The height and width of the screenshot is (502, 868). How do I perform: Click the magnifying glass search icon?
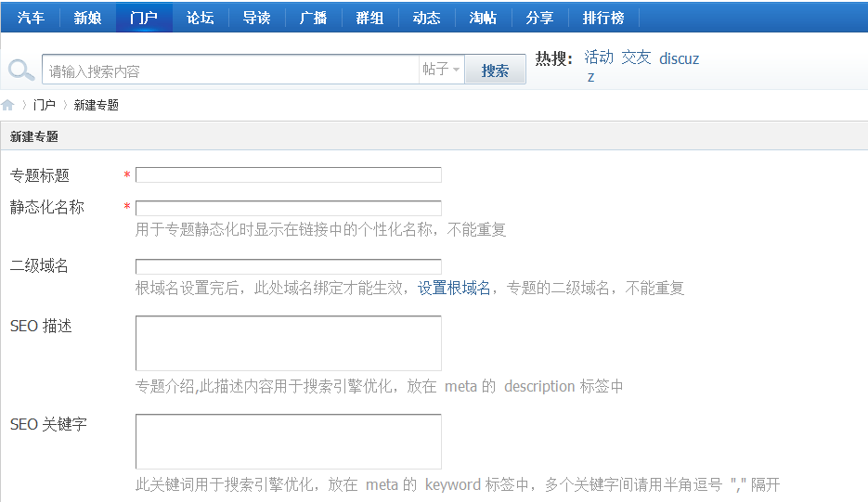(20, 71)
